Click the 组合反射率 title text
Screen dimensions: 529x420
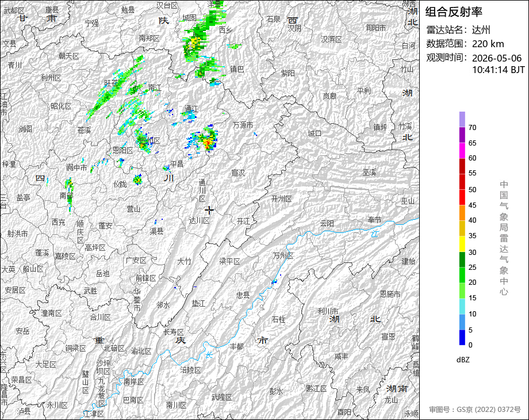(454, 12)
